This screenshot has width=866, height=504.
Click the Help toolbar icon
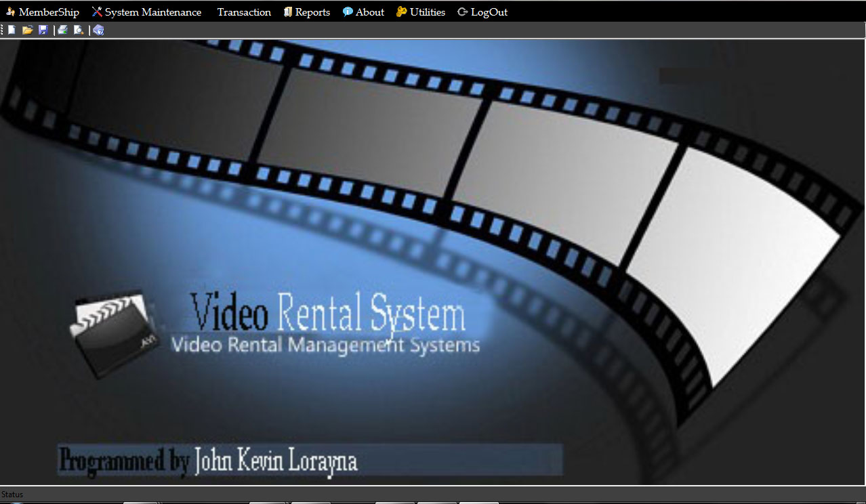[99, 30]
